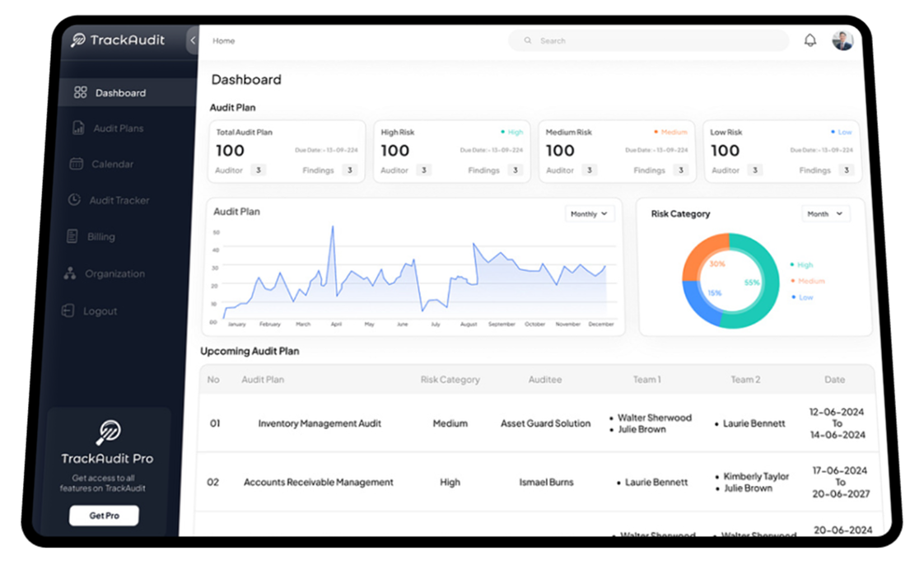The image size is (924, 565).
Task: Click the Audit Tracker clock icon
Action: tap(74, 200)
